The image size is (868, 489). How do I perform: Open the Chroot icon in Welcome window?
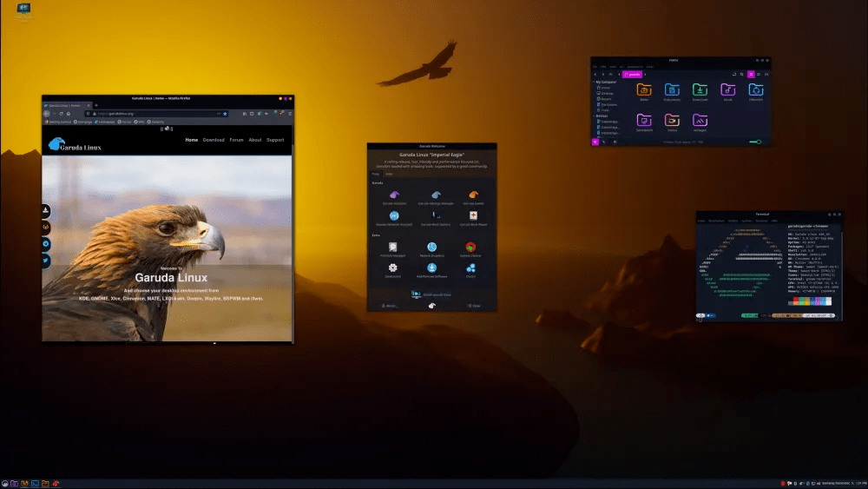click(470, 268)
